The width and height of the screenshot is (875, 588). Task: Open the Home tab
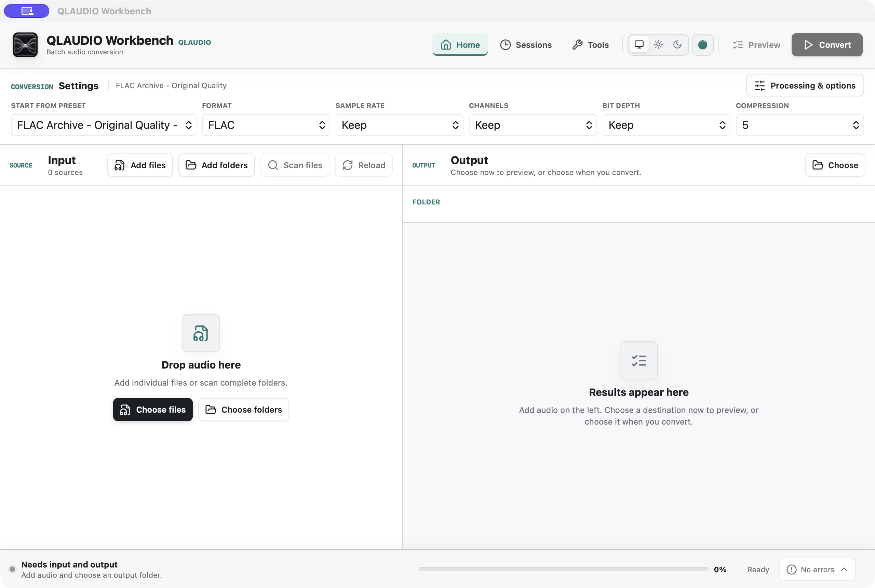pyautogui.click(x=460, y=45)
